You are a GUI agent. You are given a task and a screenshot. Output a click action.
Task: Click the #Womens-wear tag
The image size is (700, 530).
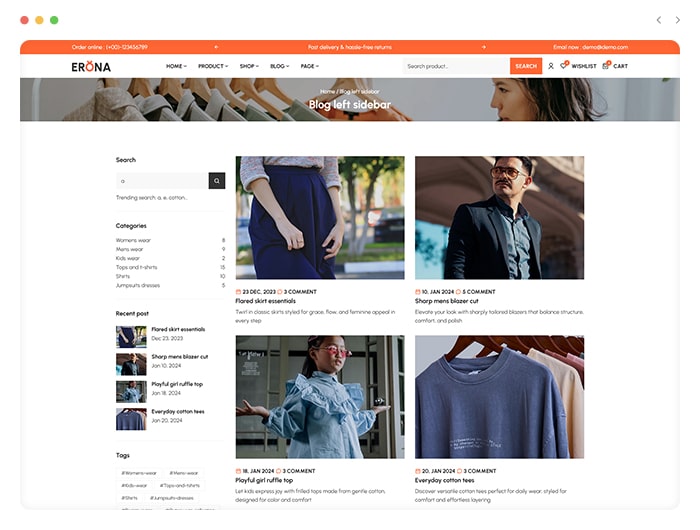[139, 472]
